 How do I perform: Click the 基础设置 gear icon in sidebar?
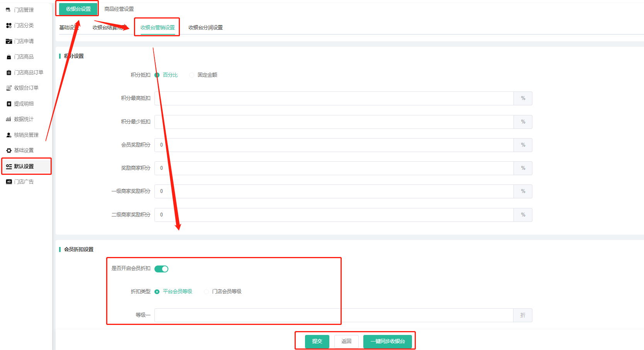8,150
